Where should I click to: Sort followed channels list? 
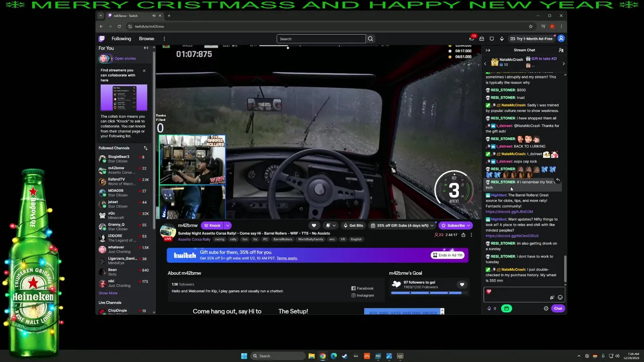pos(145,148)
